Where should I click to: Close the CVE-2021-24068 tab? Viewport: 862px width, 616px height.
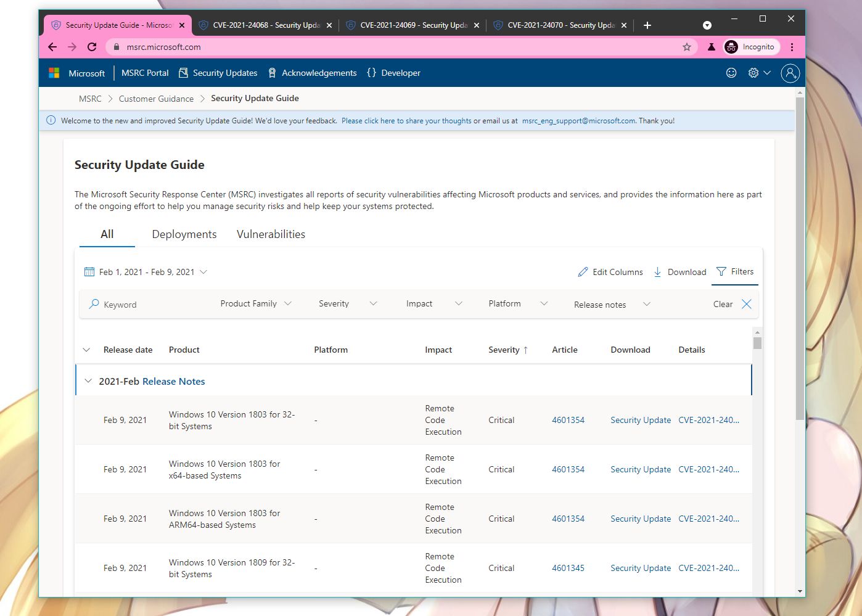click(x=329, y=25)
